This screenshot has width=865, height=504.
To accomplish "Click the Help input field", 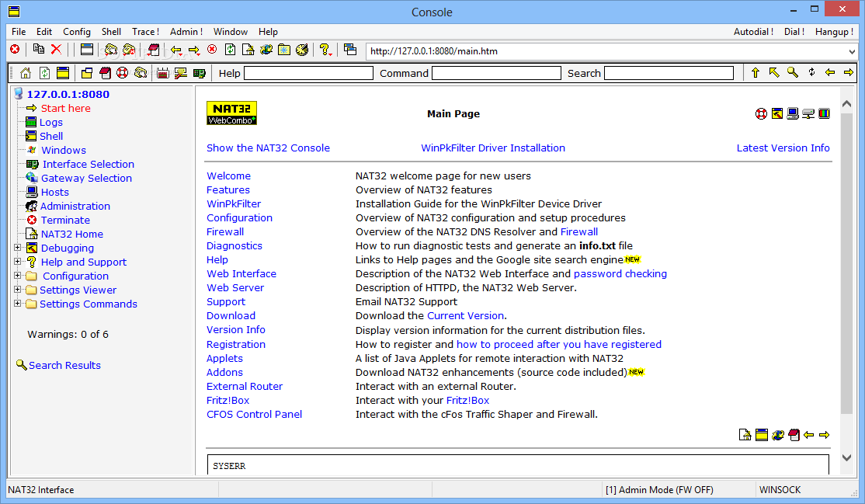I will tap(308, 73).
